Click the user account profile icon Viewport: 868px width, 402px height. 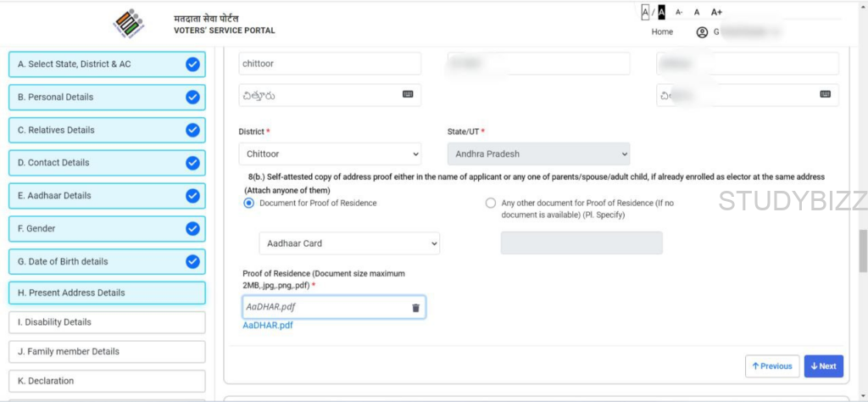tap(701, 32)
